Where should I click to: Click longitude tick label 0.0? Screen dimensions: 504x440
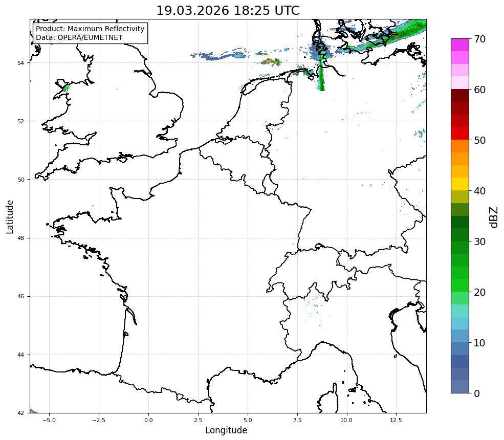tap(148, 420)
